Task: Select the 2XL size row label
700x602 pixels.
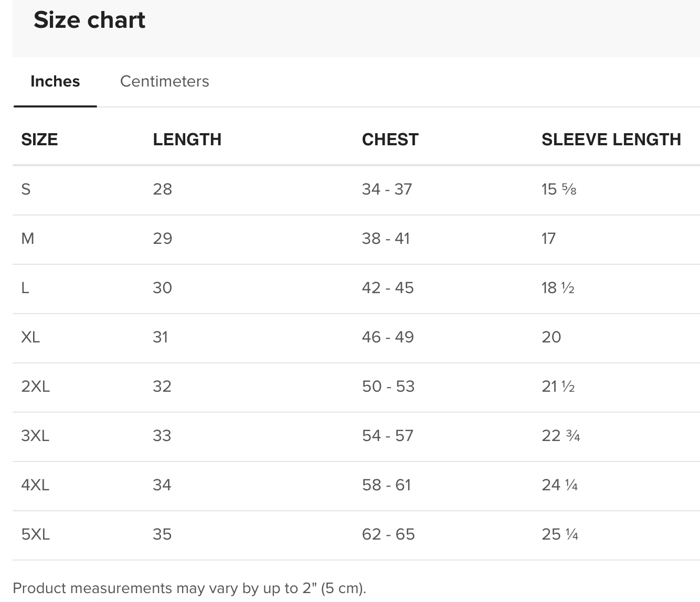Action: click(35, 386)
